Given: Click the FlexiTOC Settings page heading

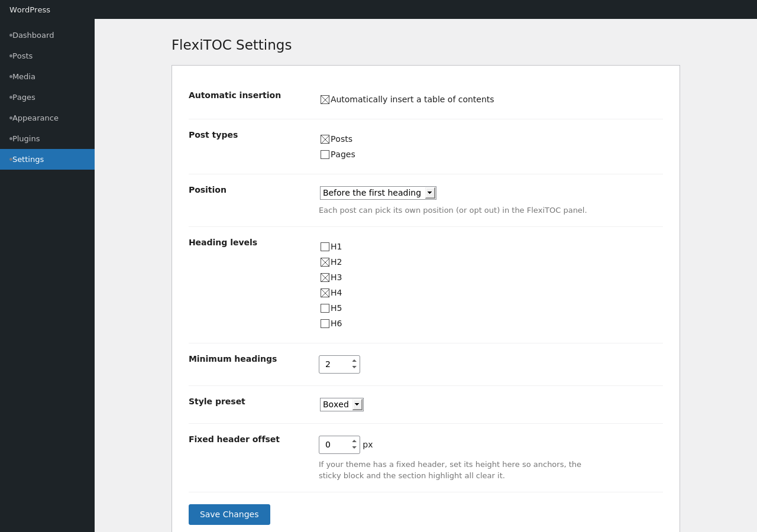Looking at the screenshot, I should click(x=232, y=45).
